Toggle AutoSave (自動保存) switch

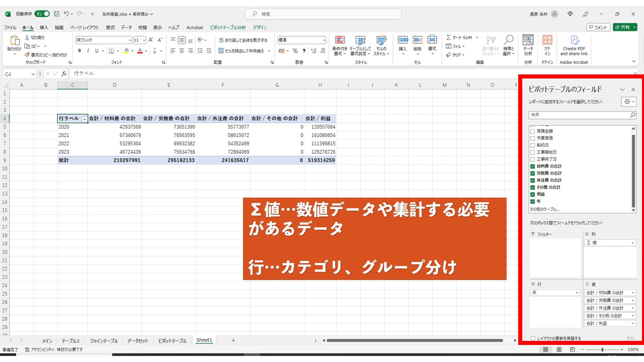click(42, 14)
